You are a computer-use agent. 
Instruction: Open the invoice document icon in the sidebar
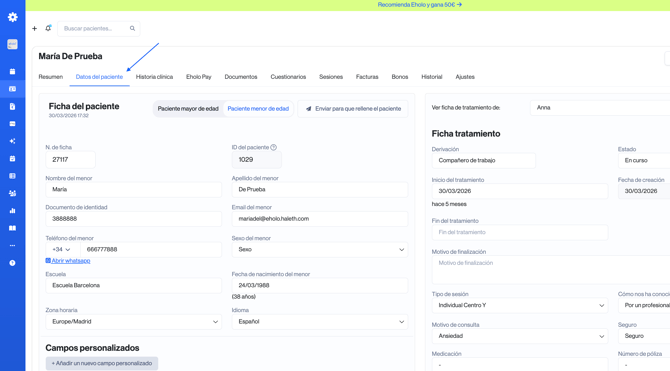[x=12, y=106]
